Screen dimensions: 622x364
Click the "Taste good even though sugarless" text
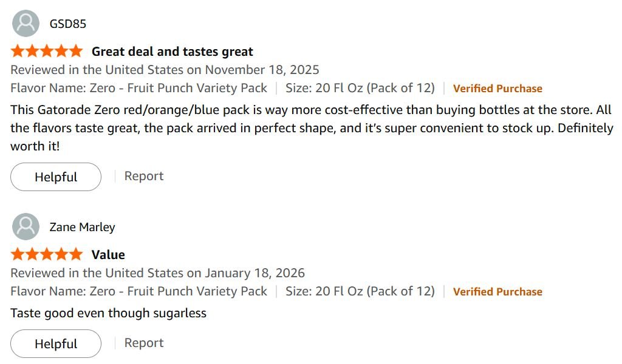[108, 313]
